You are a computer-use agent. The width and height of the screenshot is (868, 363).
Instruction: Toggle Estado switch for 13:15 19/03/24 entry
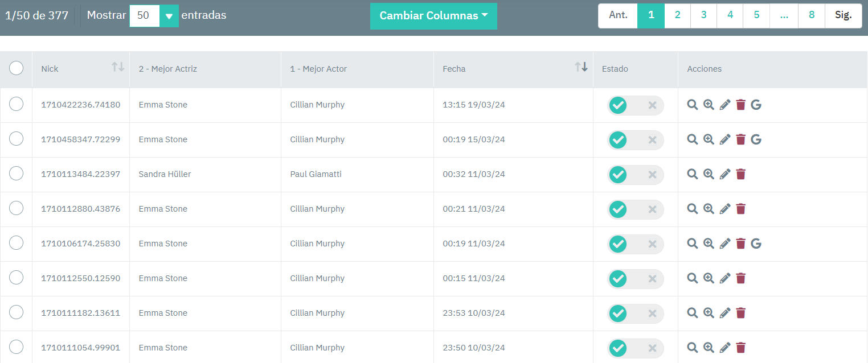pyautogui.click(x=636, y=105)
